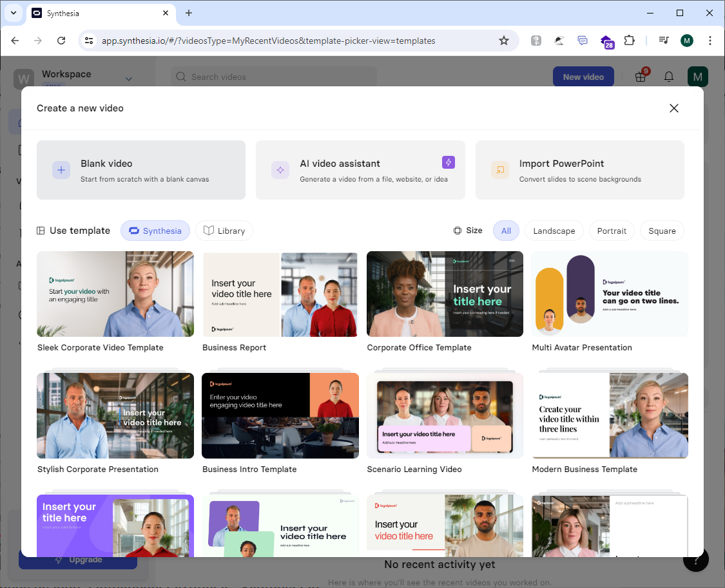Open the tab search dropdown arrow

click(x=14, y=13)
